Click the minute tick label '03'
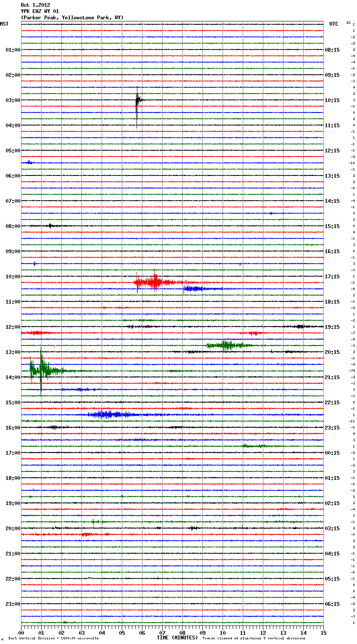This screenshot has width=357, height=644. tap(81, 633)
